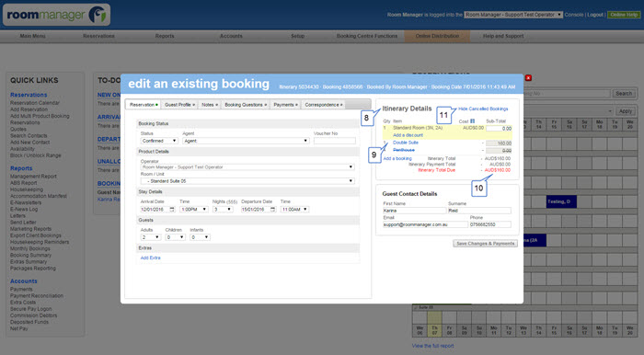Image resolution: width=644 pixels, height=355 pixels.
Task: Open Block / Unblock Range quick link
Action: pos(35,155)
